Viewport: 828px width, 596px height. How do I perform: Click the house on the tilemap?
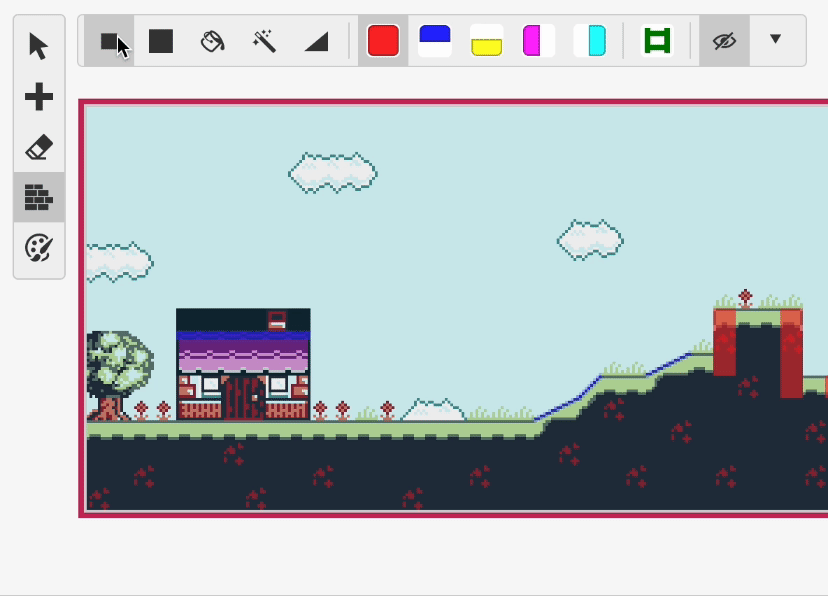pyautogui.click(x=243, y=366)
